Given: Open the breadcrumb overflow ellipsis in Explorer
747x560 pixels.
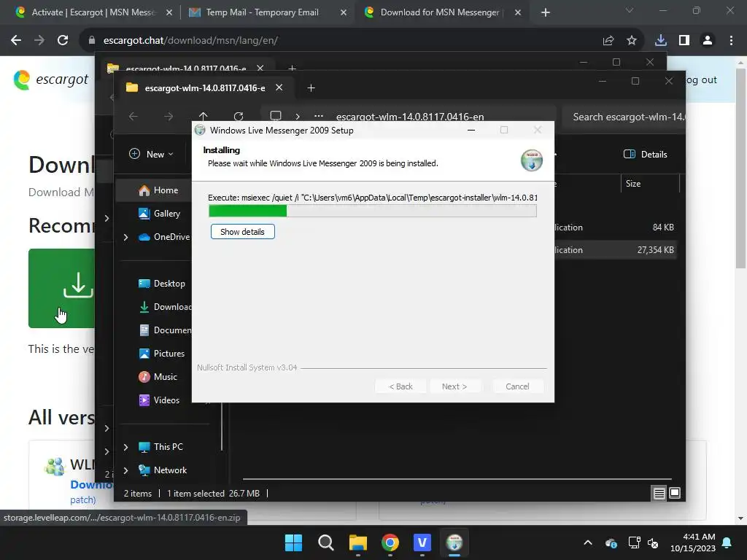Looking at the screenshot, I should tap(319, 116).
